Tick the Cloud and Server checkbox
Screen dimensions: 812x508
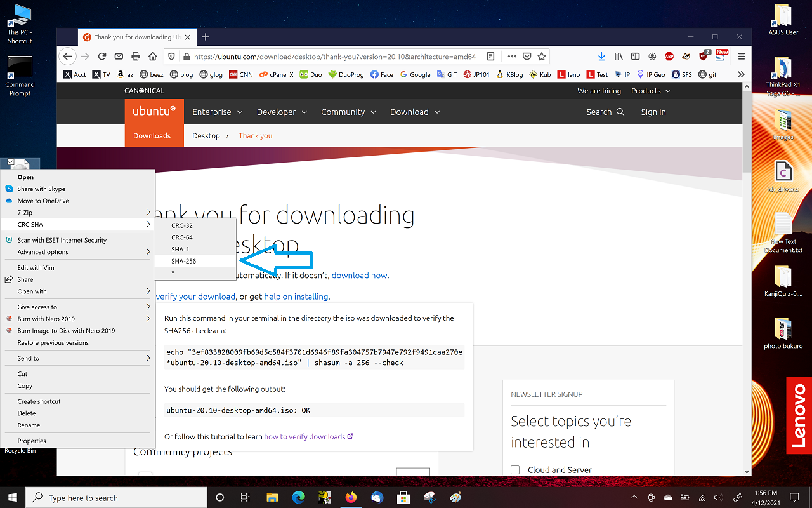[515, 470]
